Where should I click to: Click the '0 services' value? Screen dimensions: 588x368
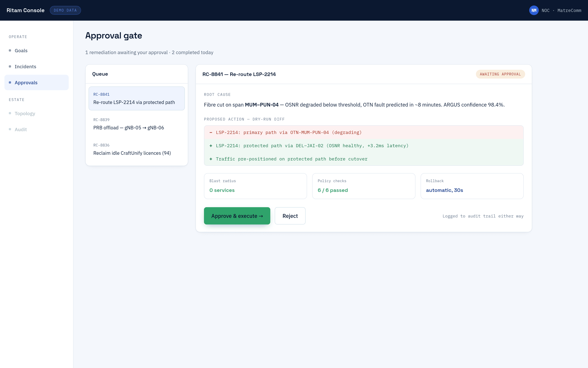(222, 190)
